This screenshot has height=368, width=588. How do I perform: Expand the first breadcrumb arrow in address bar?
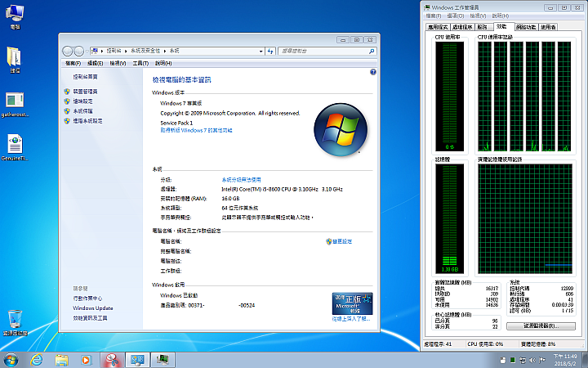102,51
